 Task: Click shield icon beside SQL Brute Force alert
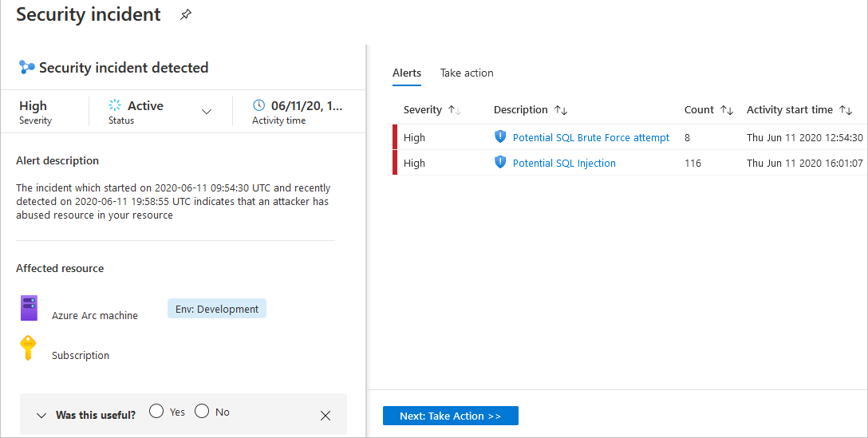click(500, 136)
